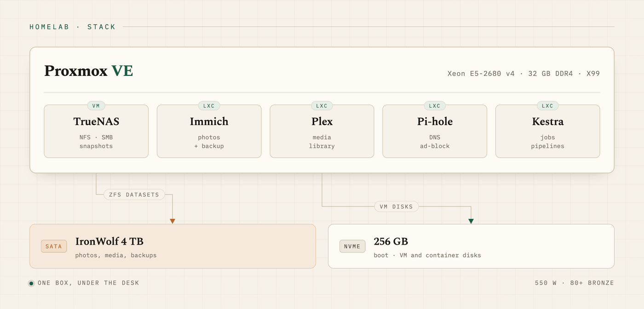Open the Plex media library card
Image resolution: width=644 pixels, height=309 pixels.
click(x=322, y=132)
